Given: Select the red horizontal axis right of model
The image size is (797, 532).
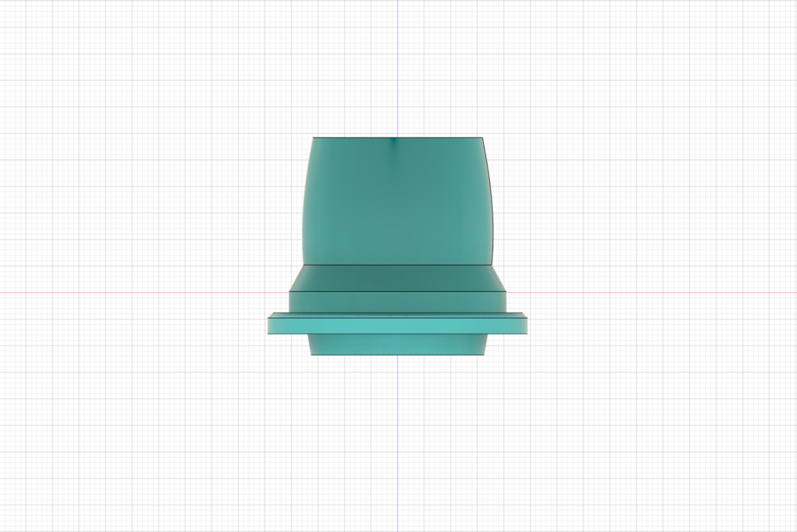Looking at the screenshot, I should [x=652, y=293].
